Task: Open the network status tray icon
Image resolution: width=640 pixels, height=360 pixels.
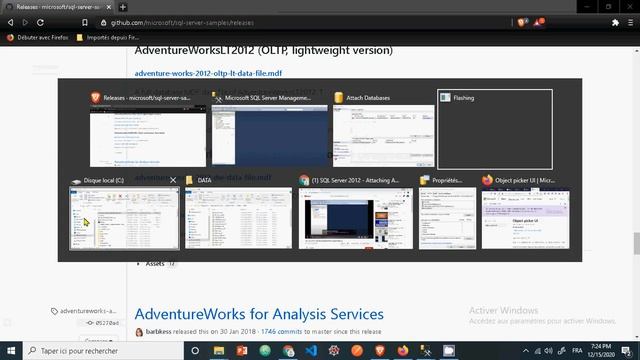Action: pyautogui.click(x=538, y=351)
